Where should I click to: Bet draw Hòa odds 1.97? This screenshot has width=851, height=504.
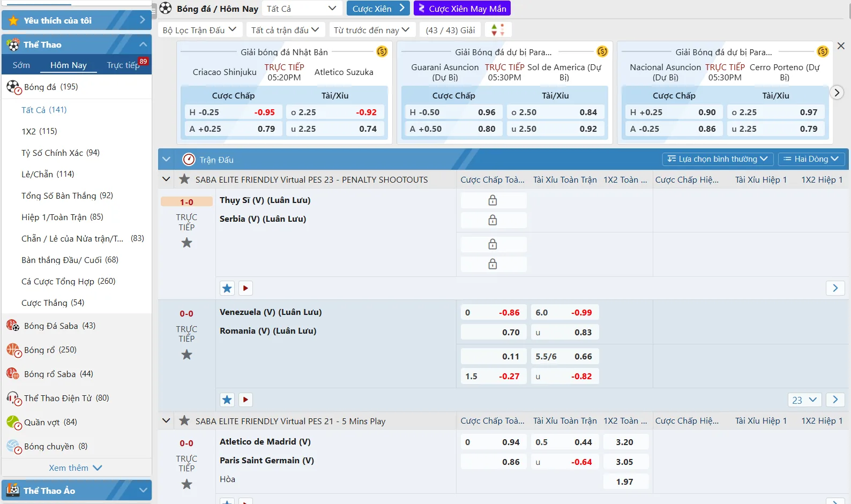coord(625,482)
